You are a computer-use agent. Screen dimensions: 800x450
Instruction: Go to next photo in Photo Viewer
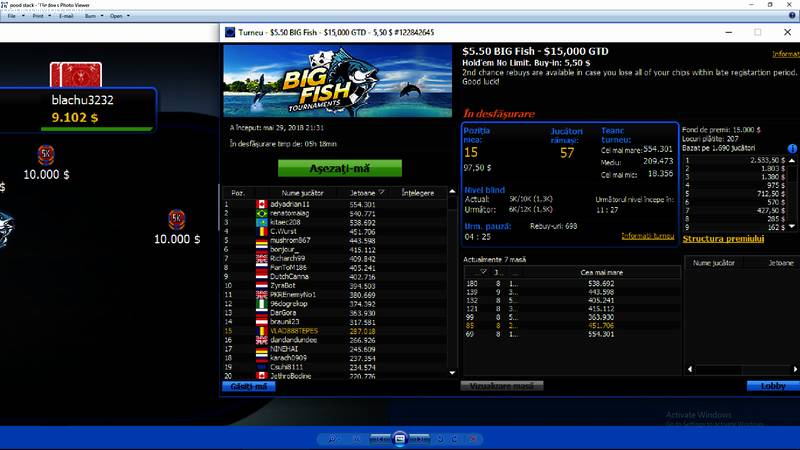[419, 439]
